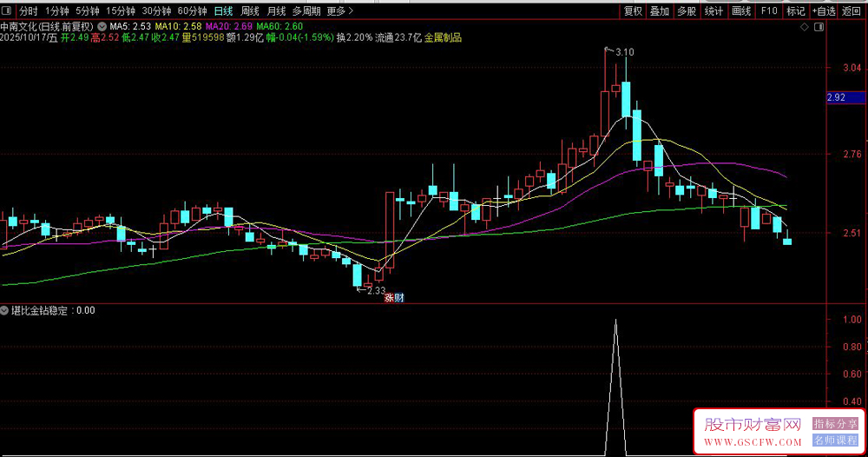Click the 叠加 overlay button
Screen dimensions: 868x457
[x=660, y=11]
